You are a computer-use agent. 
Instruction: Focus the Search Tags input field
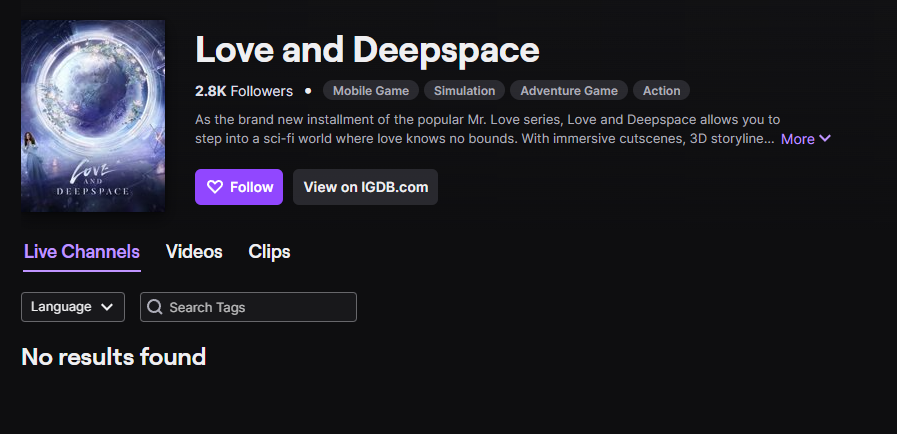(248, 307)
